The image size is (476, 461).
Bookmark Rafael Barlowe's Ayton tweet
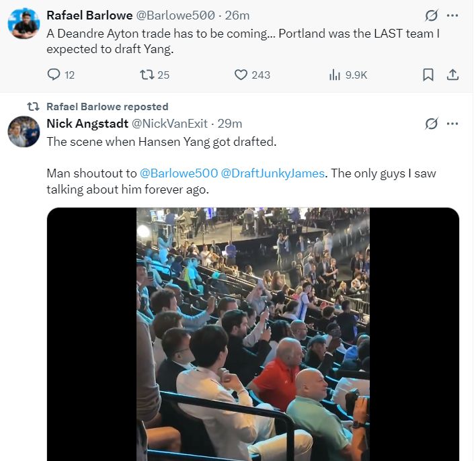428,75
